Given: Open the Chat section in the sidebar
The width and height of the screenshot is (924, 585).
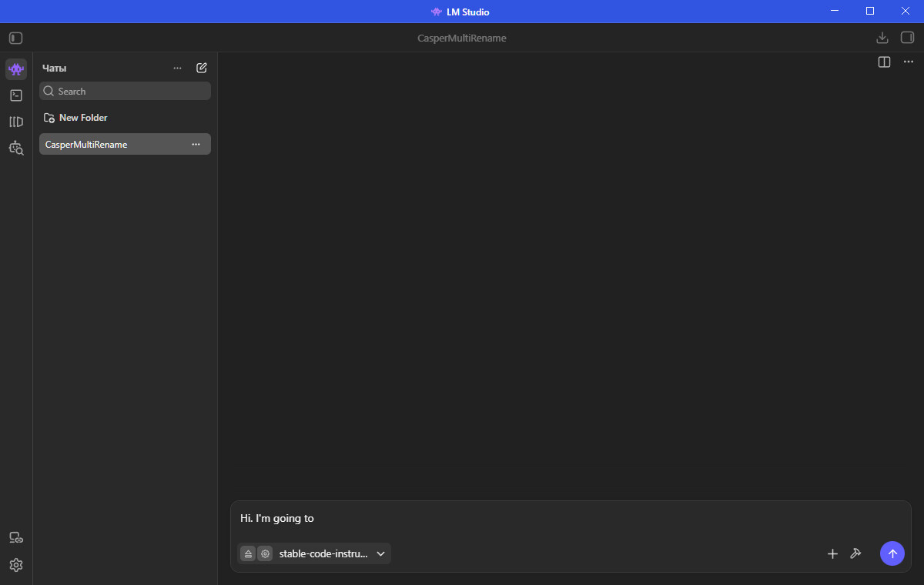Looking at the screenshot, I should coord(16,69).
